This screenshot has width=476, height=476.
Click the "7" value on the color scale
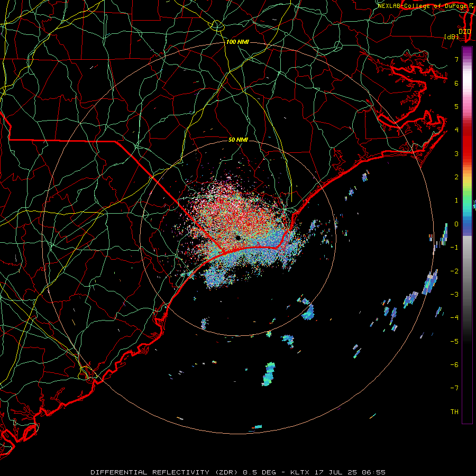pyautogui.click(x=456, y=59)
